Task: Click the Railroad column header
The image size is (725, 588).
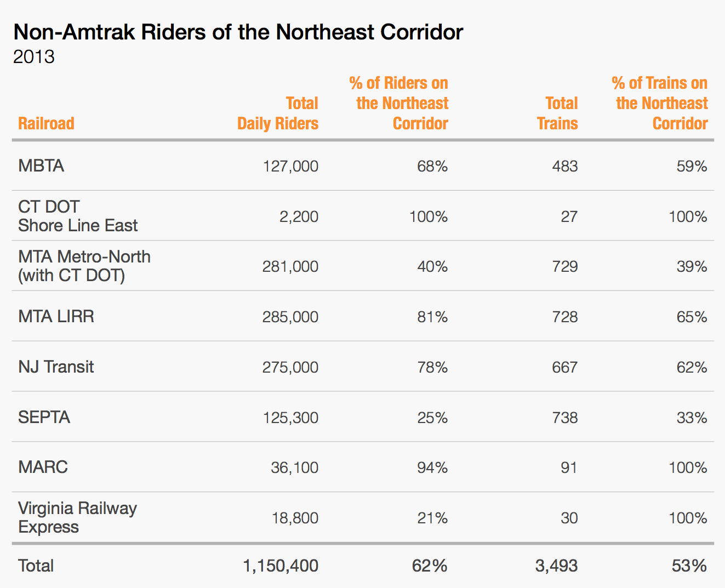Action: (x=46, y=123)
